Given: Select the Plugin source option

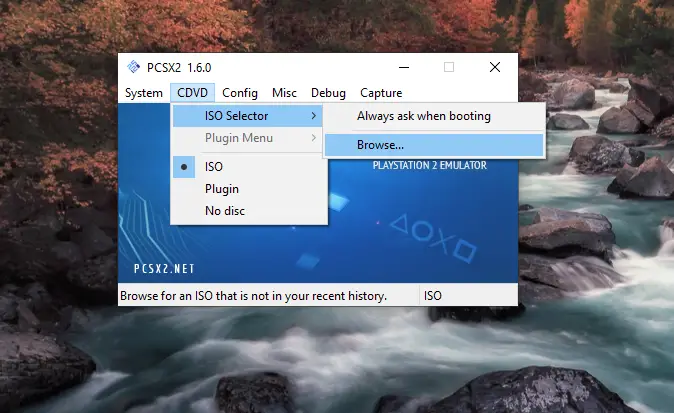Looking at the screenshot, I should (249, 189).
